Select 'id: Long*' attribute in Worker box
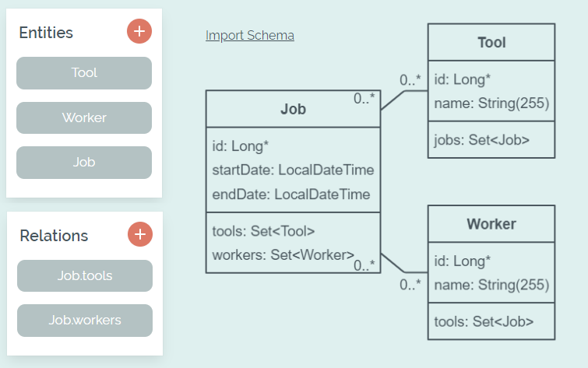The height and width of the screenshot is (368, 588). 463,261
